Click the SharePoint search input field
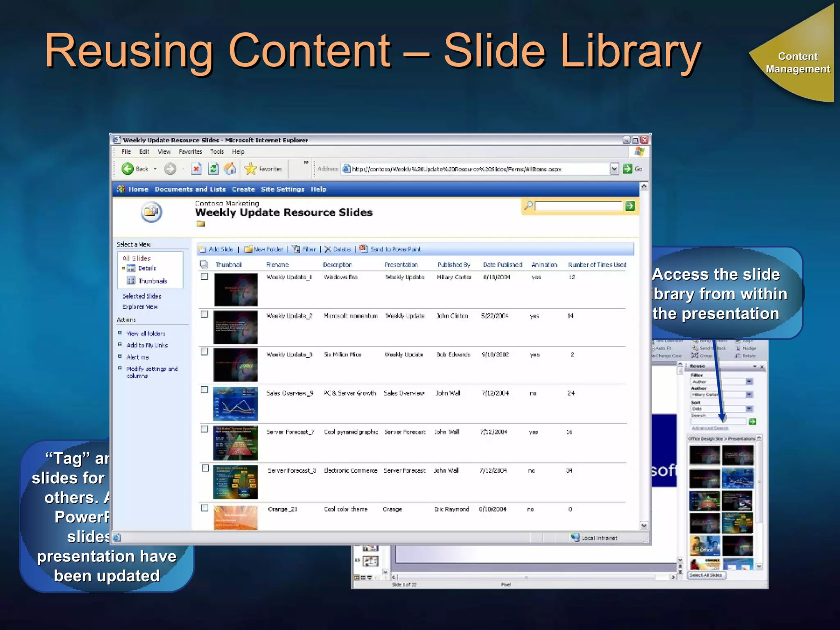 [x=579, y=206]
